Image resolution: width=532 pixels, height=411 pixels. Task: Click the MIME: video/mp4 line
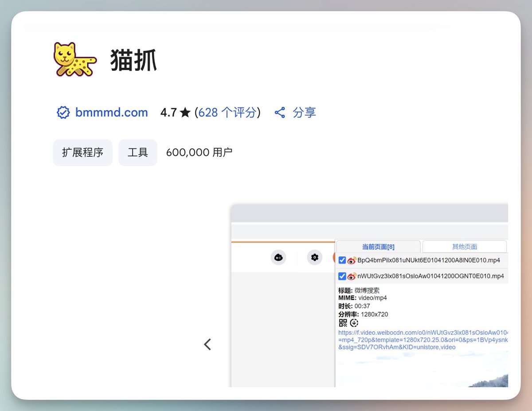point(363,298)
